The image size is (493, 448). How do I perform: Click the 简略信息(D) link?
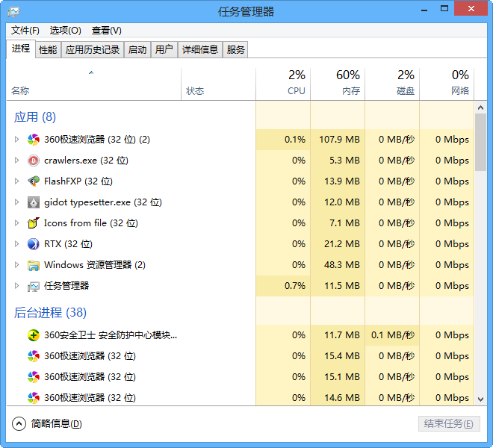pos(57,424)
